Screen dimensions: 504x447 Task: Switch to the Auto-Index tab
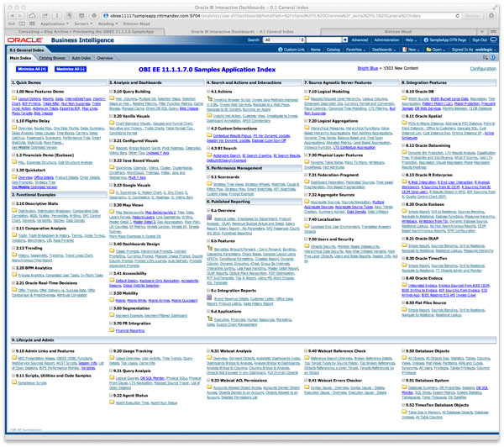[81, 58]
